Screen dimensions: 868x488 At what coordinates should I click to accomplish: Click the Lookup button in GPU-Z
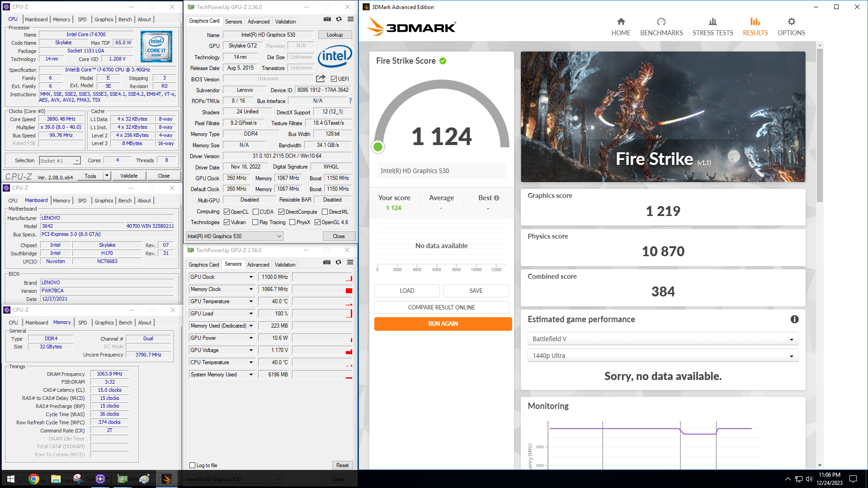335,35
